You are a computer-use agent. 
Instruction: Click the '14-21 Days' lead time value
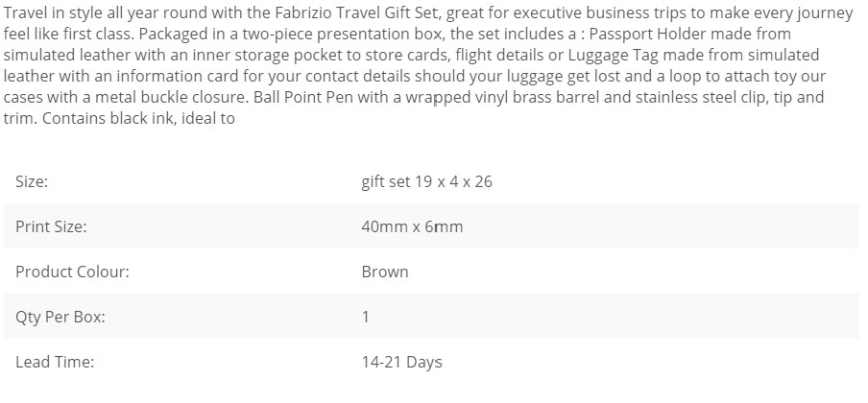click(x=402, y=362)
